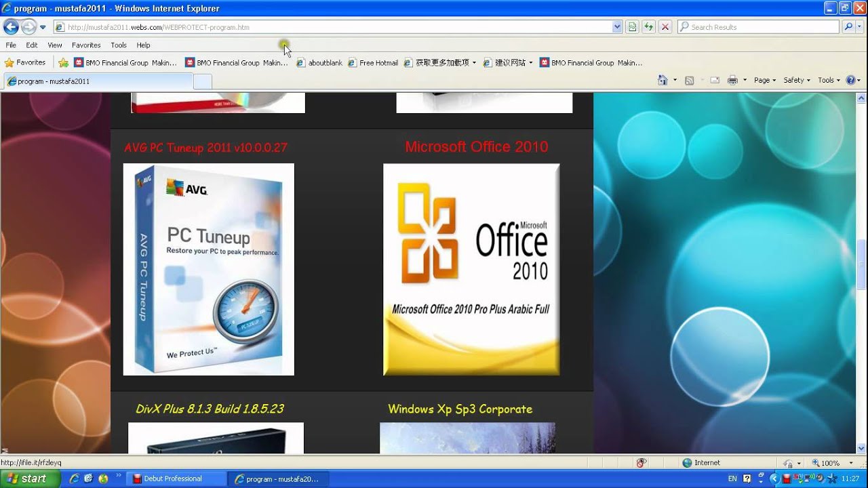Viewport: 868px width, 488px height.
Task: Click the Compatibility View icon
Action: (633, 27)
